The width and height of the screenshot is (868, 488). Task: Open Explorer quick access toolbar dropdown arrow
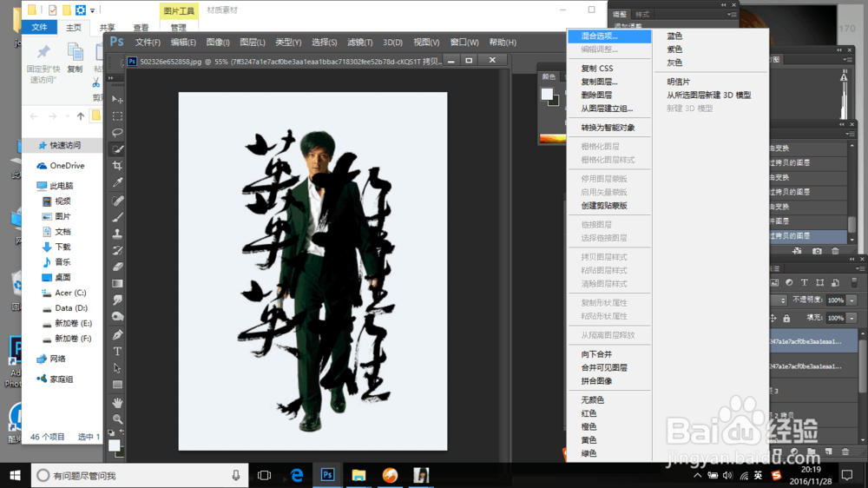93,10
